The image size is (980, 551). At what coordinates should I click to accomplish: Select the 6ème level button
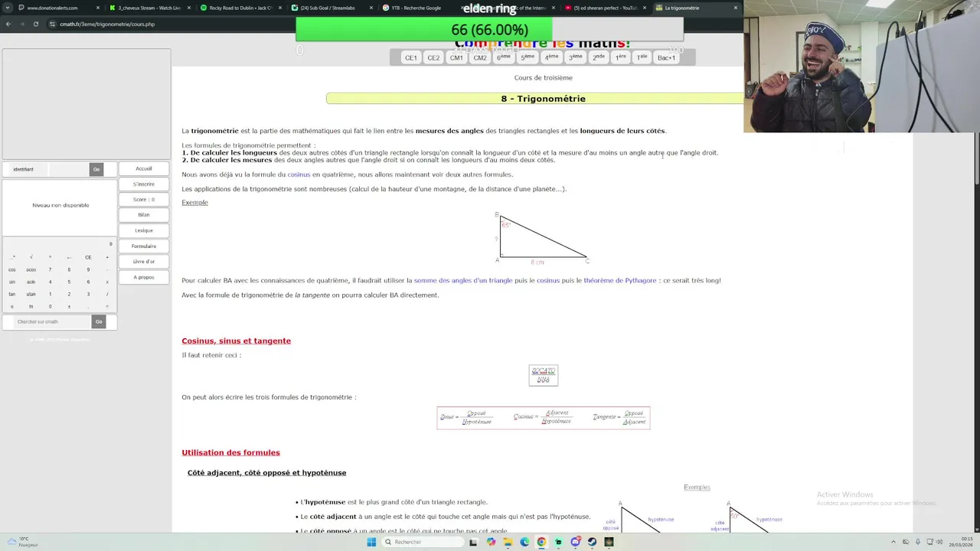504,57
